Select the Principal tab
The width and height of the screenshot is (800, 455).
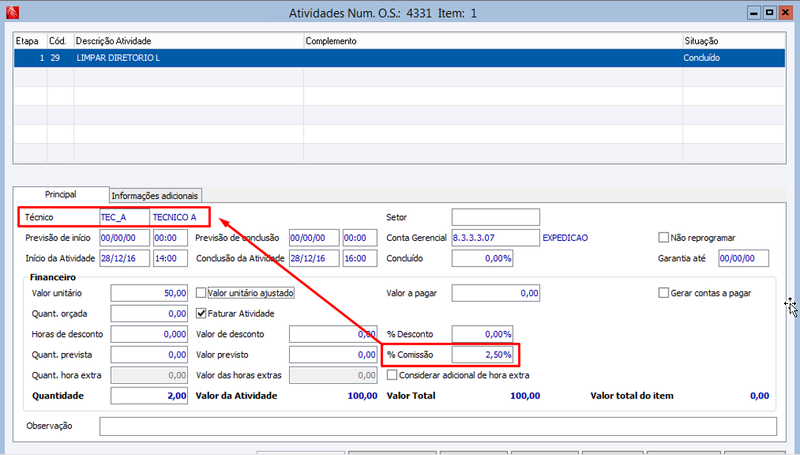(x=61, y=194)
